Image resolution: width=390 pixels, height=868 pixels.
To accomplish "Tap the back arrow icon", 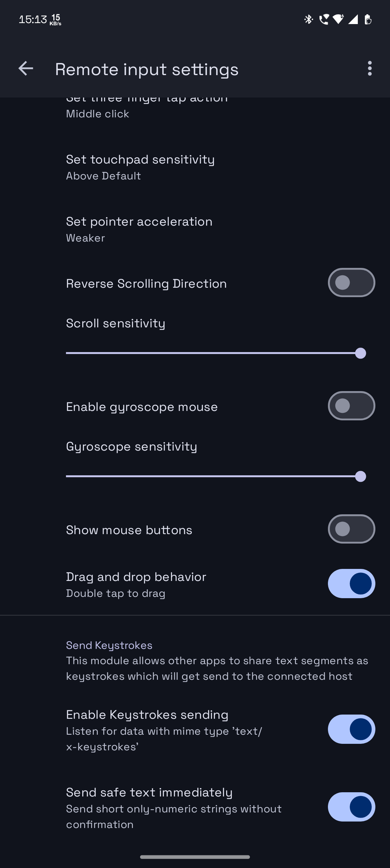I will [x=26, y=69].
